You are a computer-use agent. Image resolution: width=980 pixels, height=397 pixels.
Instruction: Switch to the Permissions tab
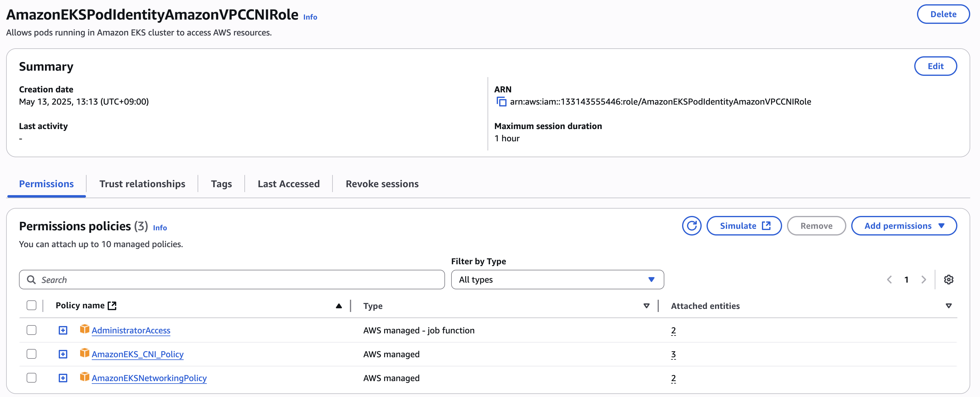tap(46, 184)
